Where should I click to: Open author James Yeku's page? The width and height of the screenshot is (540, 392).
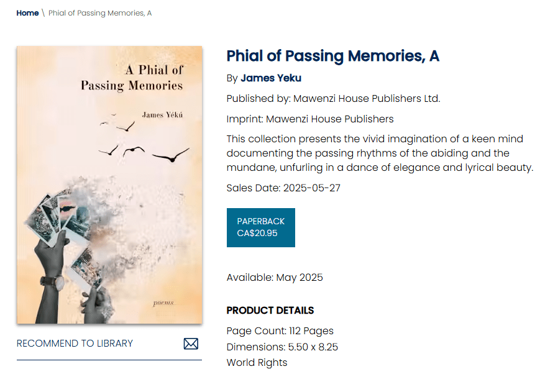tap(271, 78)
